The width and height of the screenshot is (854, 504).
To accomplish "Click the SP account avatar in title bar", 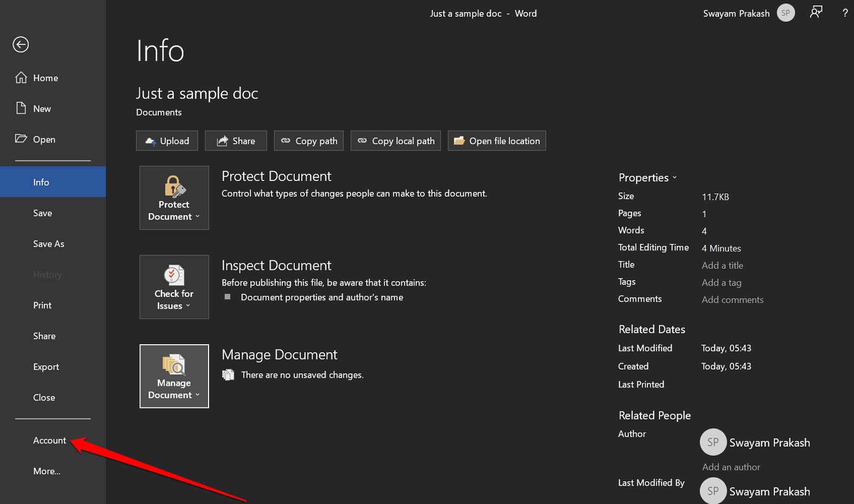I will (786, 13).
